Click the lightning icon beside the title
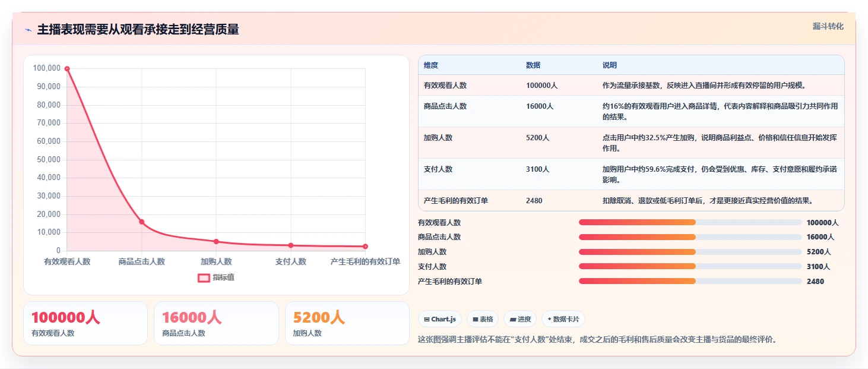This screenshot has height=369, width=868. [28, 30]
